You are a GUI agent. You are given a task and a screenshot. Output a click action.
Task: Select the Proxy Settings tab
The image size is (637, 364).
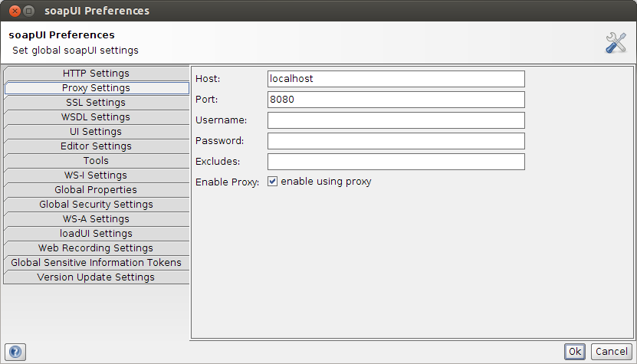coord(97,88)
